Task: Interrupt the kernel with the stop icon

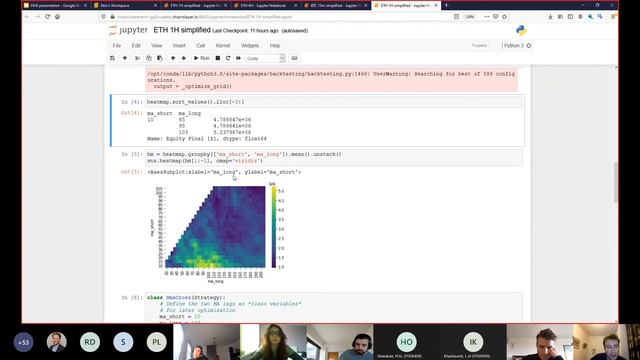Action: pos(218,58)
